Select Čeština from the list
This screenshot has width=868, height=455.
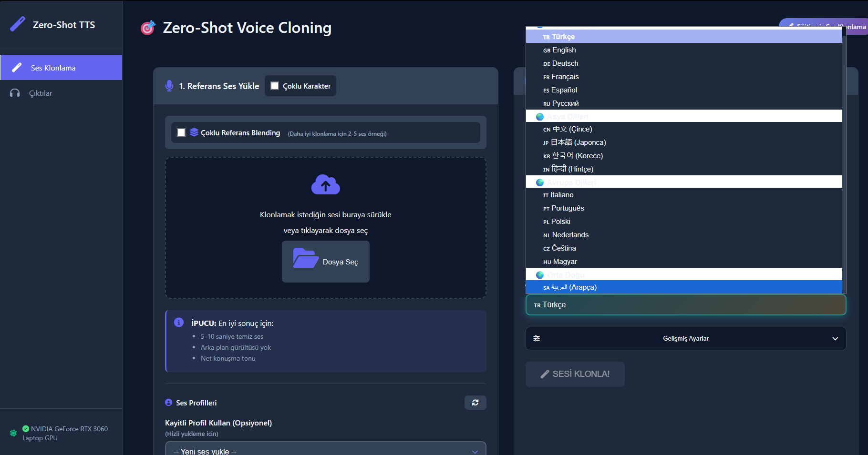(684, 248)
